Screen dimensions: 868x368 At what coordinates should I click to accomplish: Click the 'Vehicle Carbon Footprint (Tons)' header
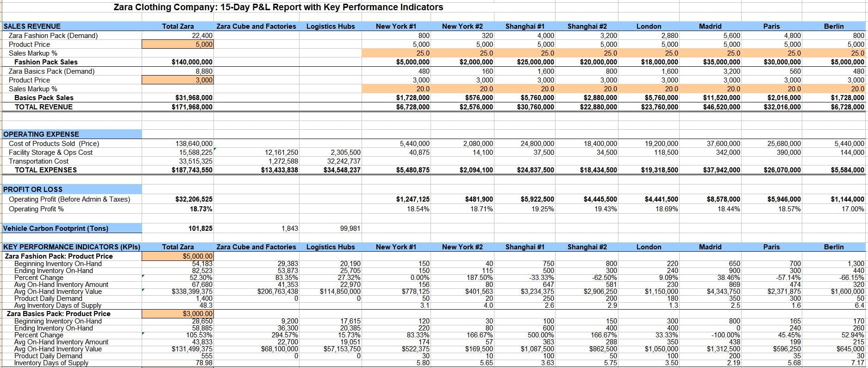point(72,228)
